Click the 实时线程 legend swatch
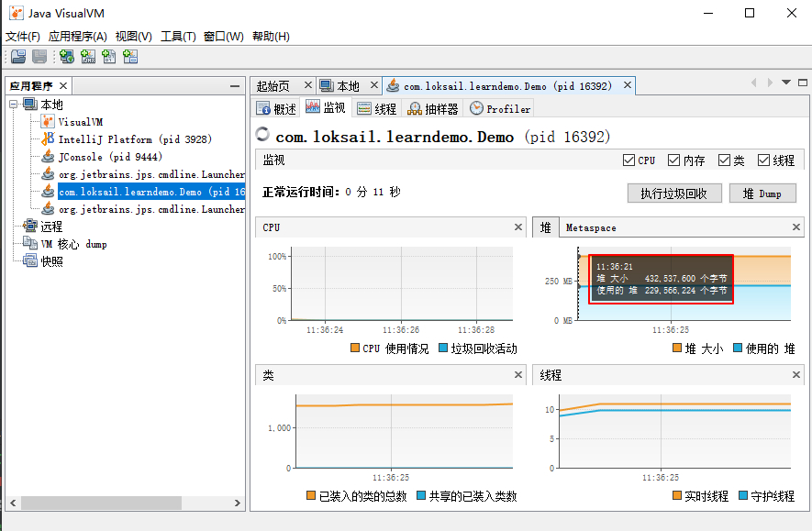The width and height of the screenshot is (812, 531). (x=677, y=496)
